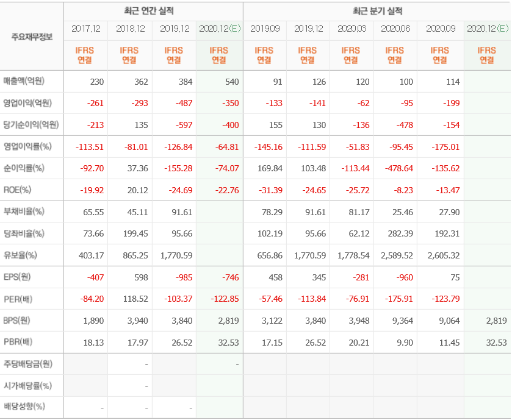Image resolution: width=512 pixels, height=420 pixels.
Task: Click PBR value 11.45
Action: 449,343
